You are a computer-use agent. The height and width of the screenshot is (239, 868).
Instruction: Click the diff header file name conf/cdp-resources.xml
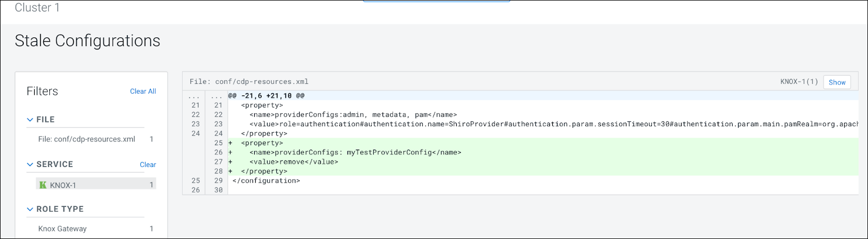249,82
